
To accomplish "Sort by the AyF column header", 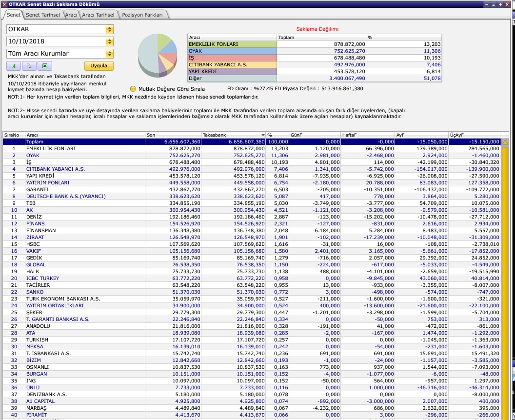I will point(422,135).
